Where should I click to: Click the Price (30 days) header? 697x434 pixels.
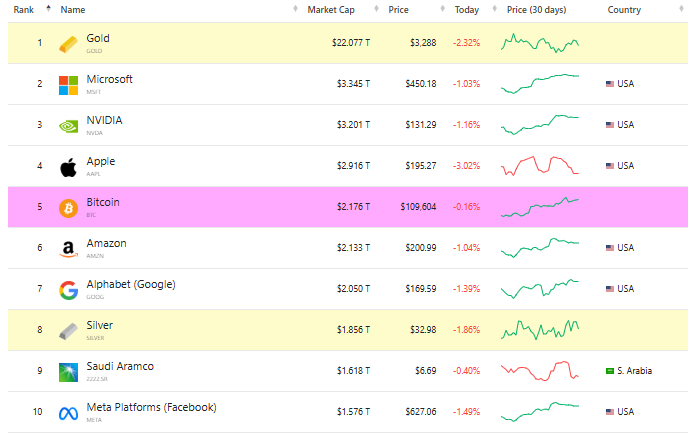(x=537, y=10)
